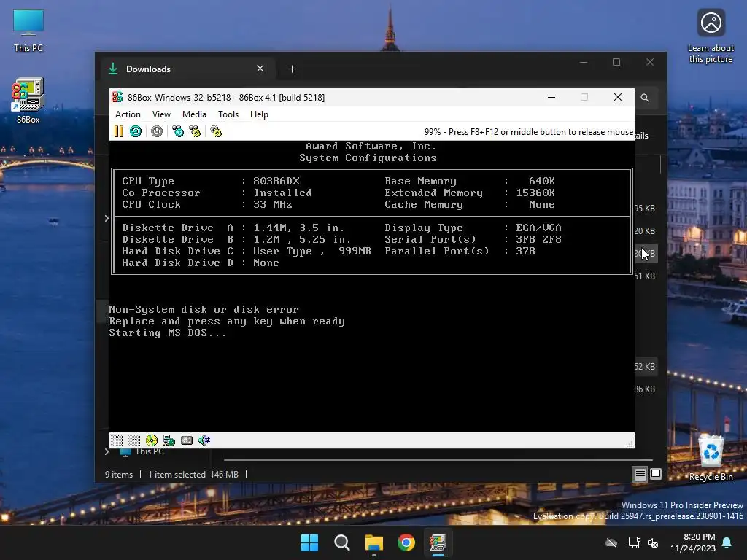Click the sound speaker icon in 86Box status bar
Viewport: 747px width, 560px height.
tap(204, 440)
